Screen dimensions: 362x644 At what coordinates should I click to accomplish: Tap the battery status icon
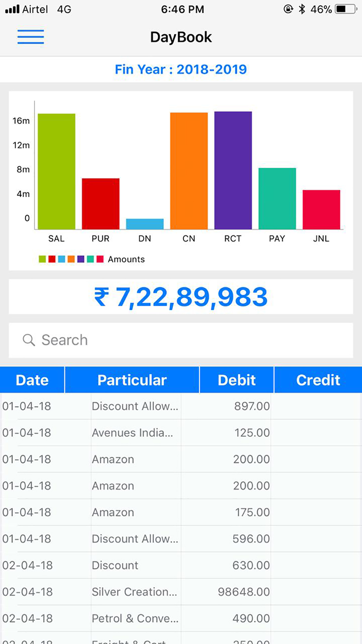(346, 9)
